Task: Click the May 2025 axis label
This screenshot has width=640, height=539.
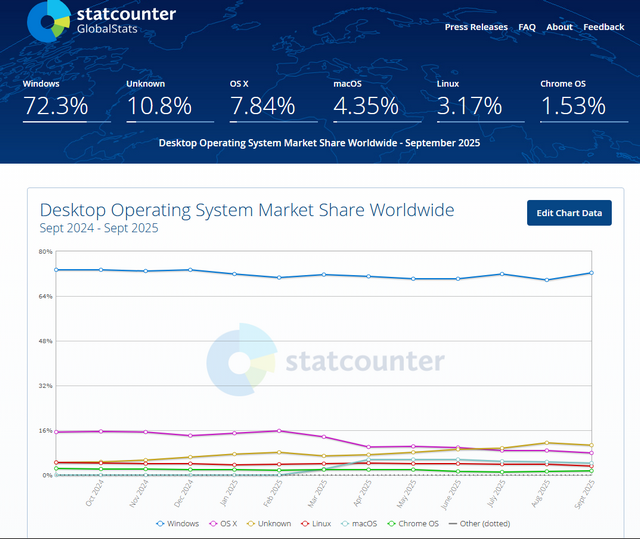Action: click(407, 494)
